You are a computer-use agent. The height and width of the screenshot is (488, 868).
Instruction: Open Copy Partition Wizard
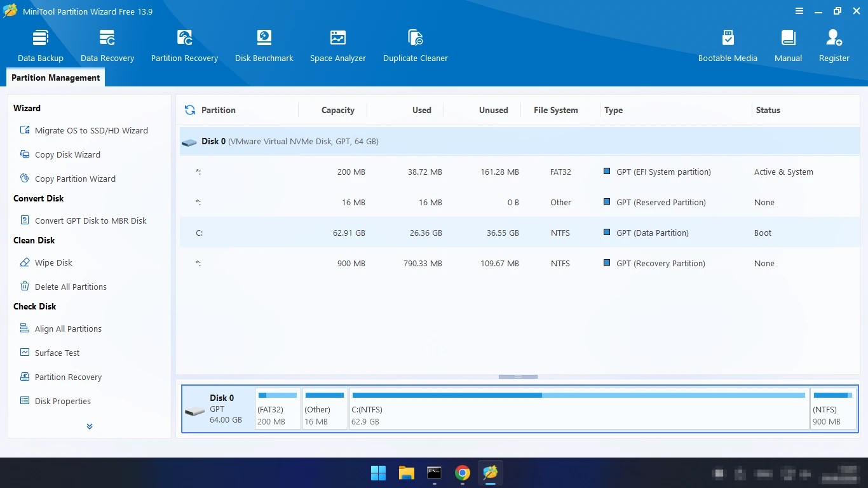point(75,179)
